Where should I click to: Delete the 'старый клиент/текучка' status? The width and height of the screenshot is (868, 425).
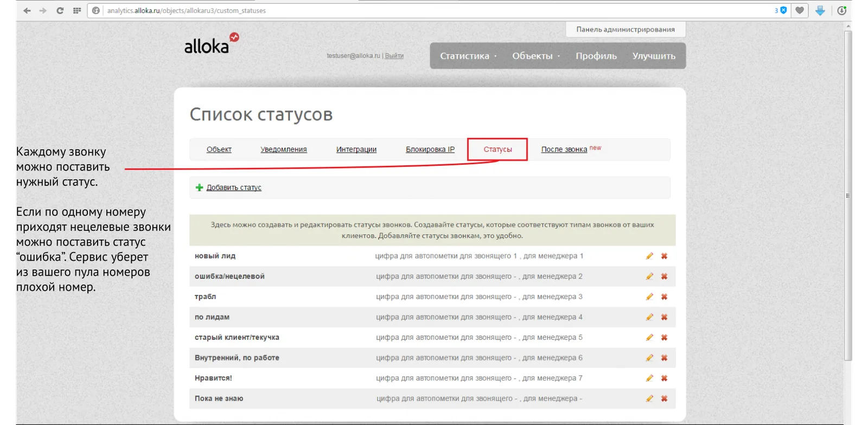tap(664, 337)
